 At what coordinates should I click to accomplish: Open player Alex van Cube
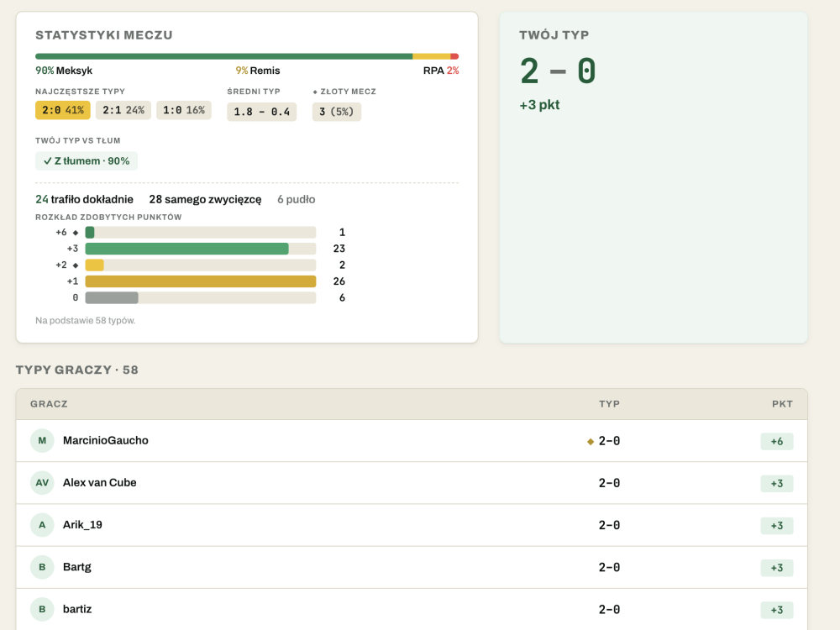pyautogui.click(x=100, y=483)
